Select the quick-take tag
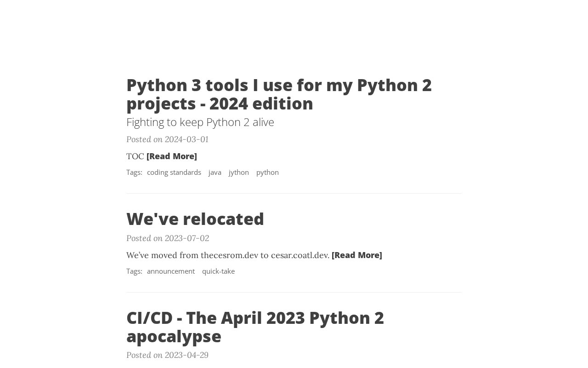This screenshot has width=588, height=368. pos(218,271)
